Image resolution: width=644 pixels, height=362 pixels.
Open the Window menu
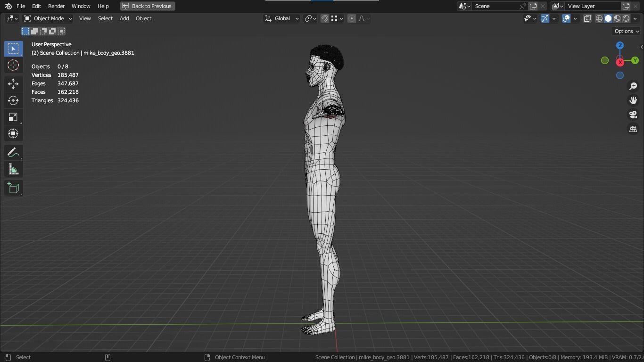tap(81, 6)
